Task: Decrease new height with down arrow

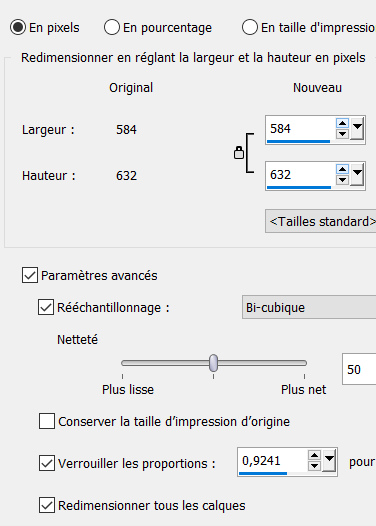Action: [x=342, y=179]
